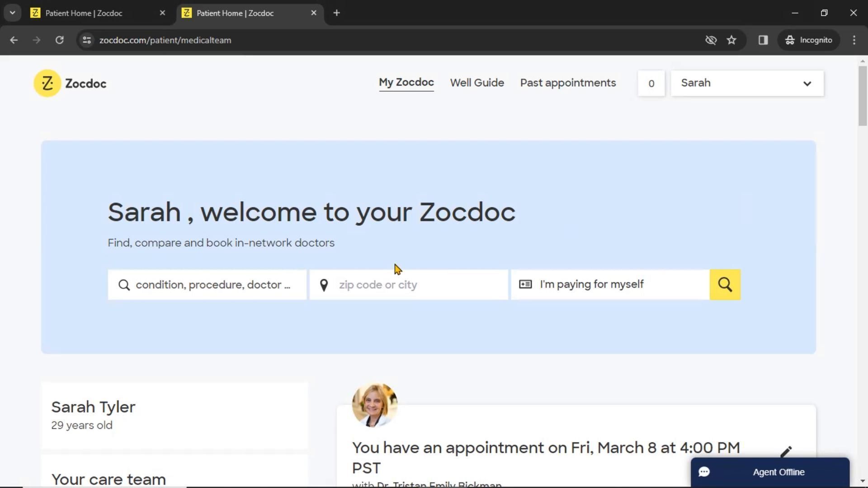The width and height of the screenshot is (868, 488).
Task: Go to Past appointments
Action: [x=568, y=83]
